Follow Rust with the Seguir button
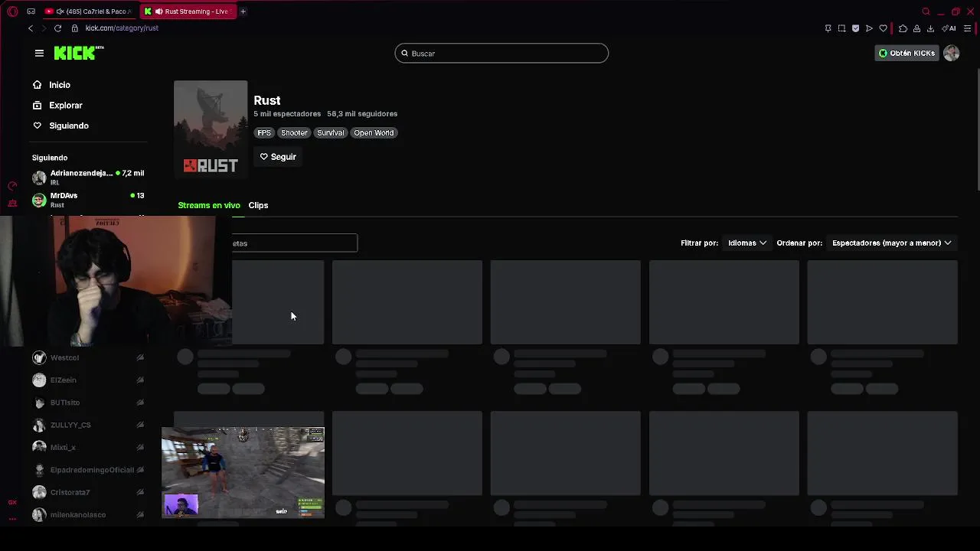980x551 pixels. coord(278,157)
